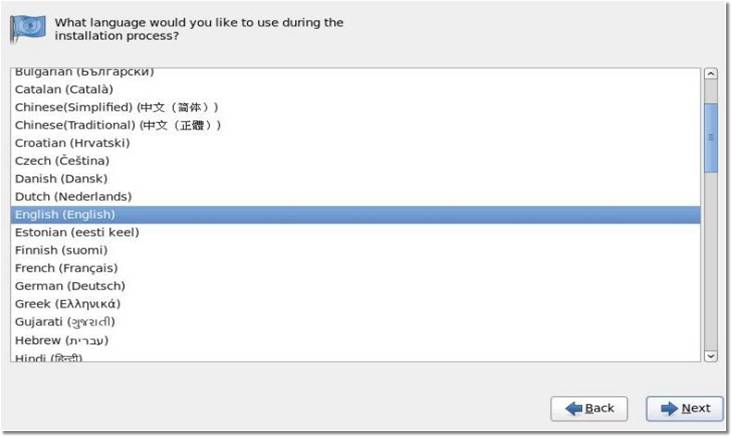
Task: Click the scrollbar down arrow
Action: pos(711,354)
